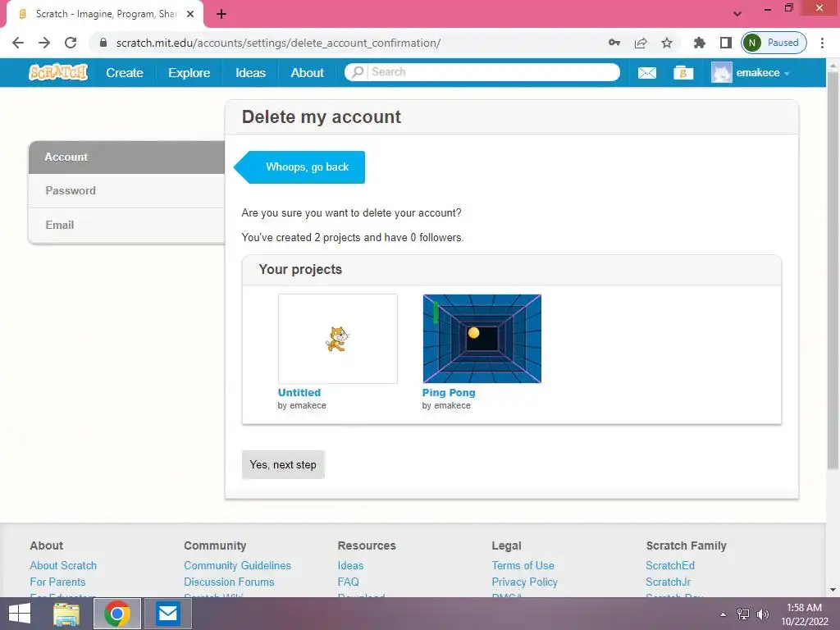The image size is (840, 630).
Task: Toggle the browser side panel icon
Action: (725, 43)
